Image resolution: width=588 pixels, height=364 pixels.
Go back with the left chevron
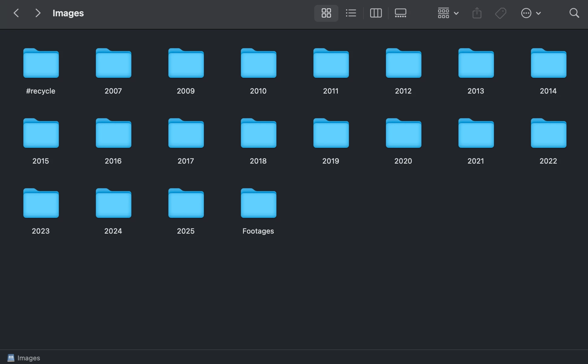coord(16,13)
